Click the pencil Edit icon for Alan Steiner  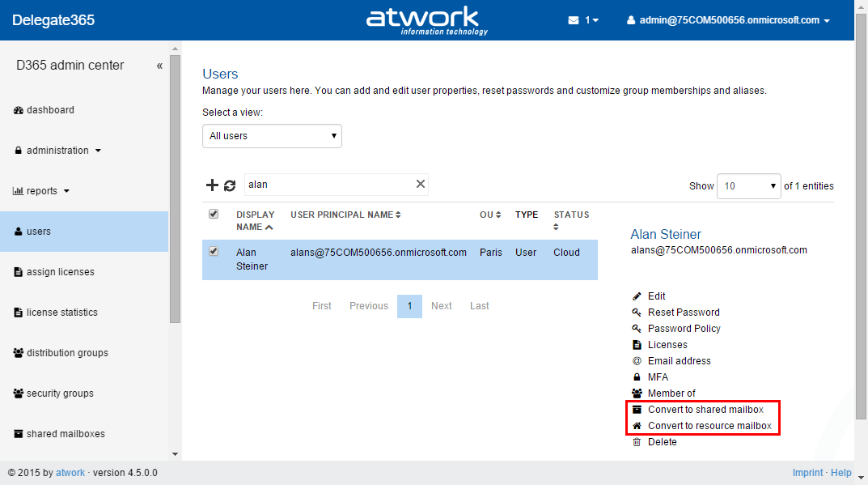[637, 296]
